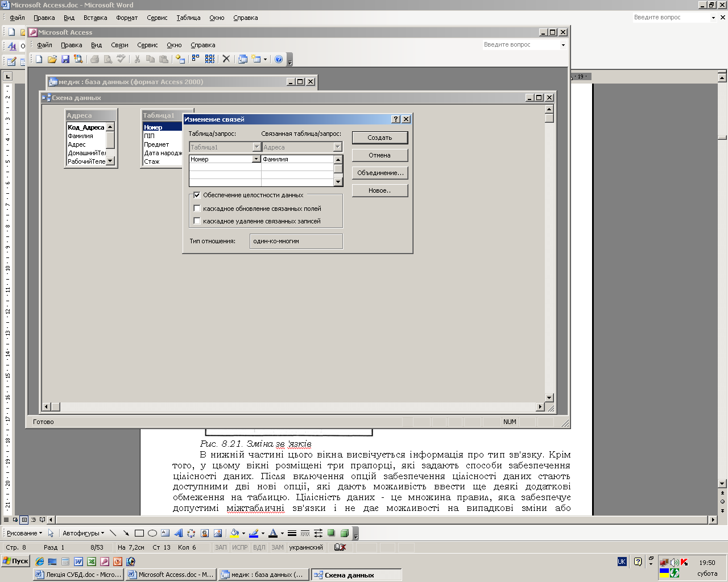Open the Fill Color dropdown arrow

click(243, 533)
